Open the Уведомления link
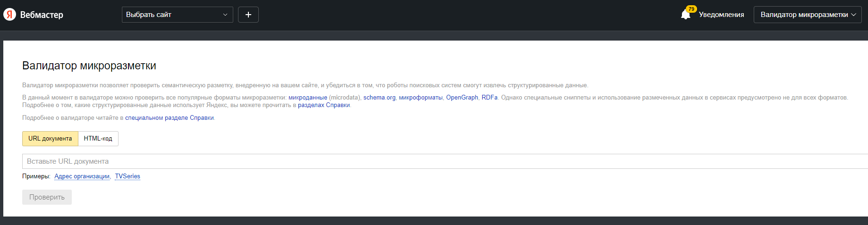This screenshot has height=225, width=868. (721, 15)
